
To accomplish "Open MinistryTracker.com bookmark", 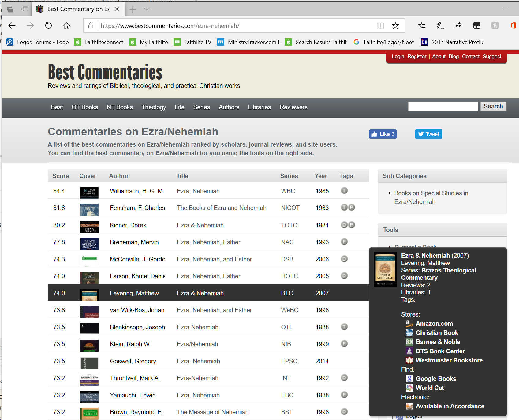I will coord(248,42).
